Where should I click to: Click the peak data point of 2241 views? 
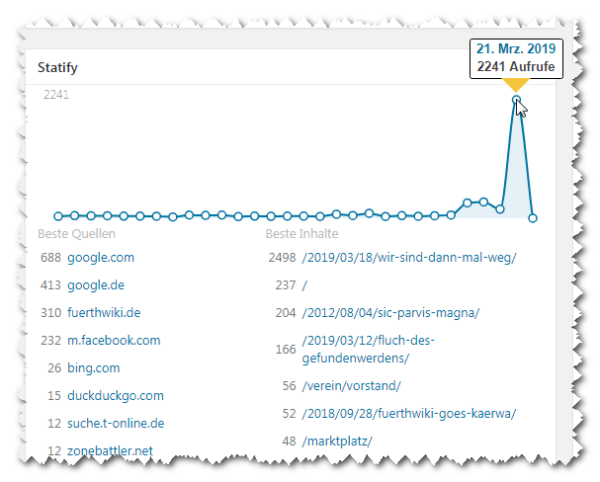(x=516, y=100)
